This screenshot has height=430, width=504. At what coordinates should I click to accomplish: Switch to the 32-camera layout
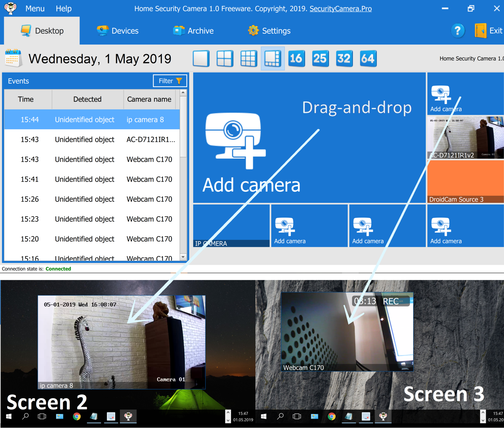point(344,58)
